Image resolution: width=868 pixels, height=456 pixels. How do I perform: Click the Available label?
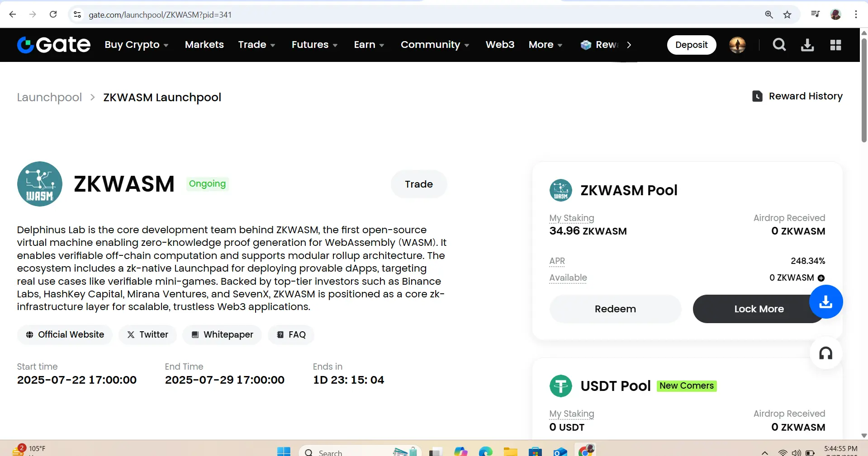pos(568,278)
